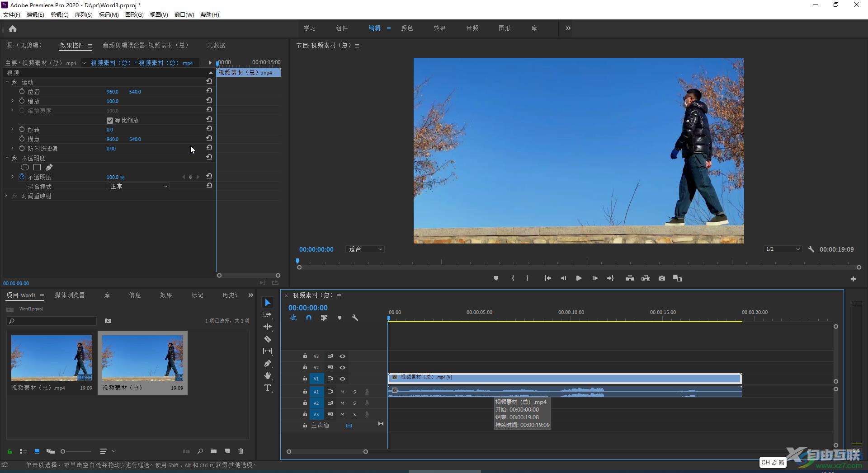This screenshot has width=868, height=473.
Task: Search project items with find icon
Action: pos(200,451)
